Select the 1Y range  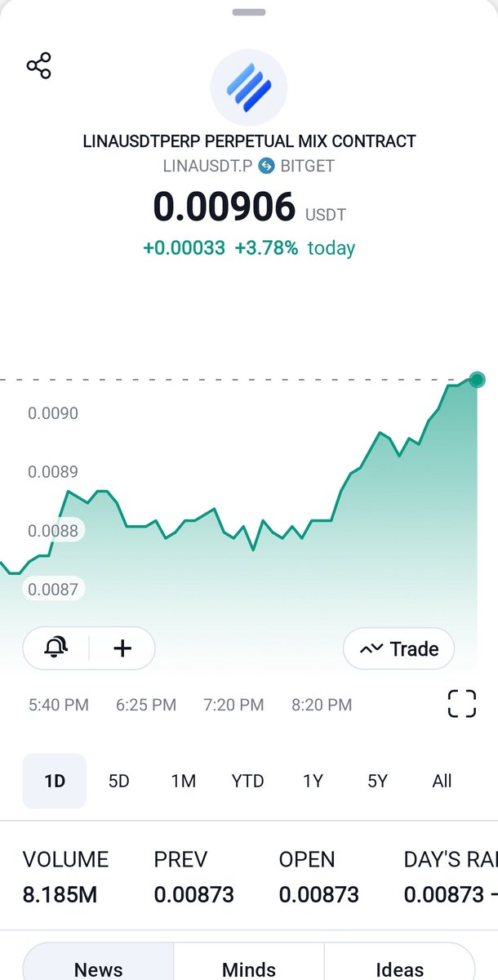pos(313,781)
